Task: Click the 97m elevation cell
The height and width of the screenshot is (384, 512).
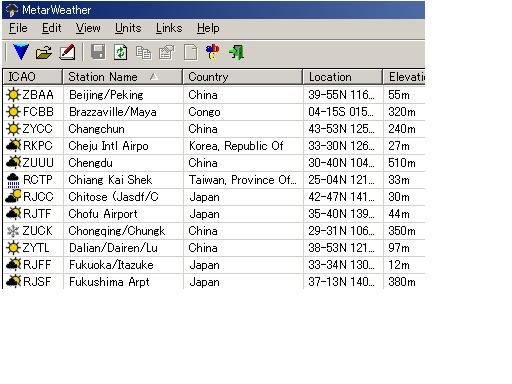Action: (399, 248)
